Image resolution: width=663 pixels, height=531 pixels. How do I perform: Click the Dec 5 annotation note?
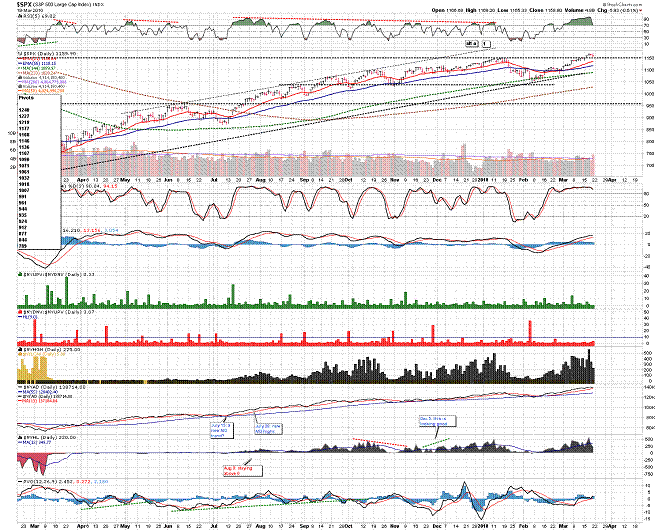438,421
